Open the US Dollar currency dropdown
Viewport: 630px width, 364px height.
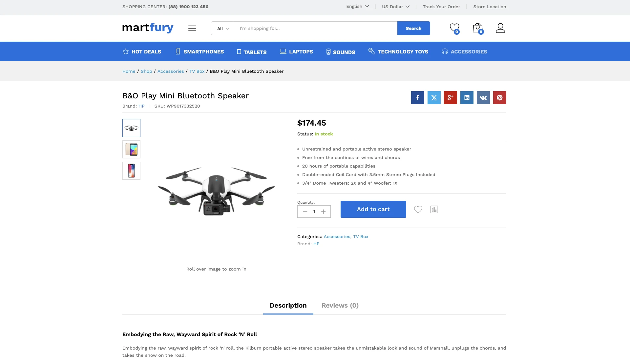(396, 7)
